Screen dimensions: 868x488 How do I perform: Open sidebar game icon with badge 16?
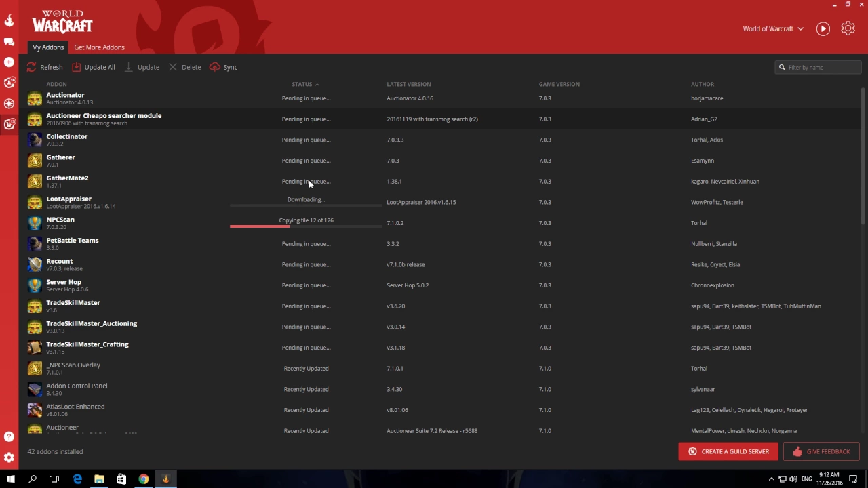(x=9, y=83)
